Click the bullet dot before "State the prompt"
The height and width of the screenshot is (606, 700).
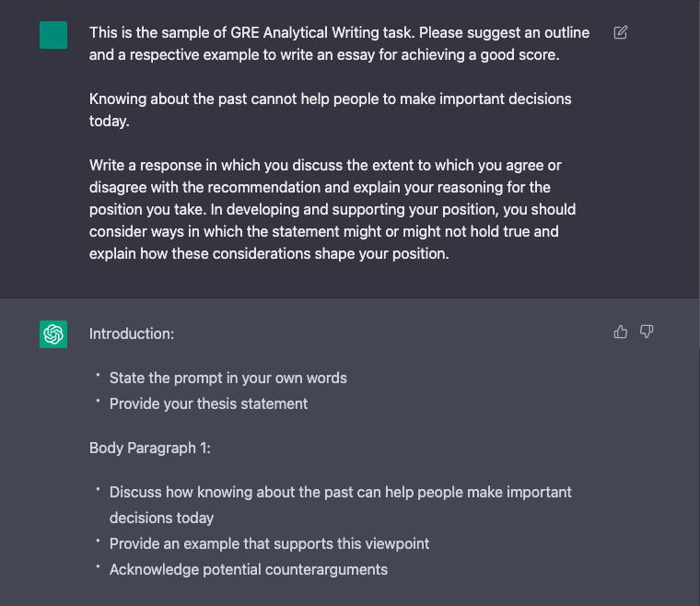pos(98,376)
